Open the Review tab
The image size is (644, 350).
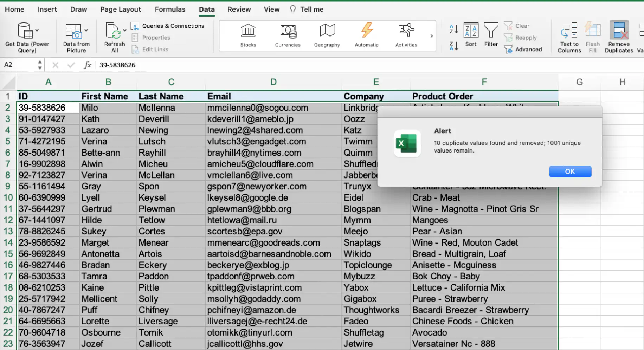coord(239,9)
